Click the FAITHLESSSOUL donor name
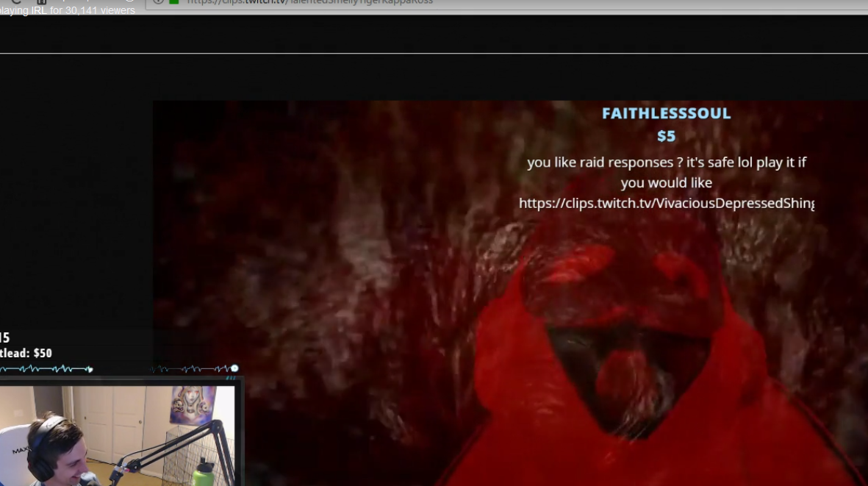 (666, 113)
